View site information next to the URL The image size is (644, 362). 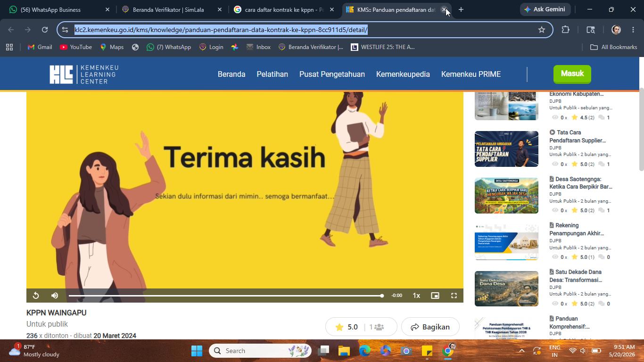pos(65,30)
